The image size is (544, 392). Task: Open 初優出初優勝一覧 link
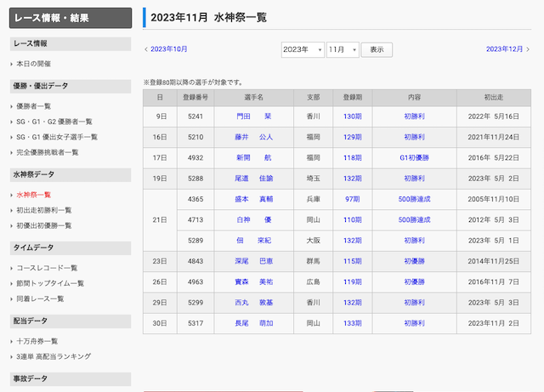(x=44, y=225)
